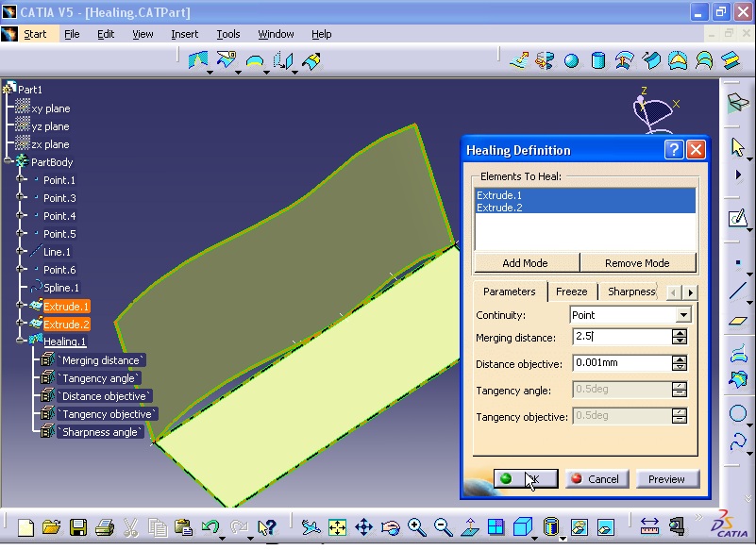
Task: Select Spline.1 in the specification tree
Action: point(60,288)
